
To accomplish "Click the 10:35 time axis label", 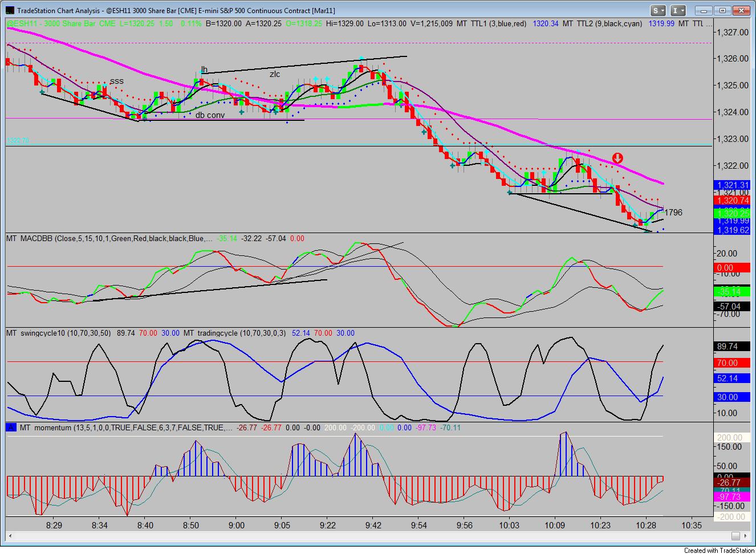I will [x=692, y=525].
